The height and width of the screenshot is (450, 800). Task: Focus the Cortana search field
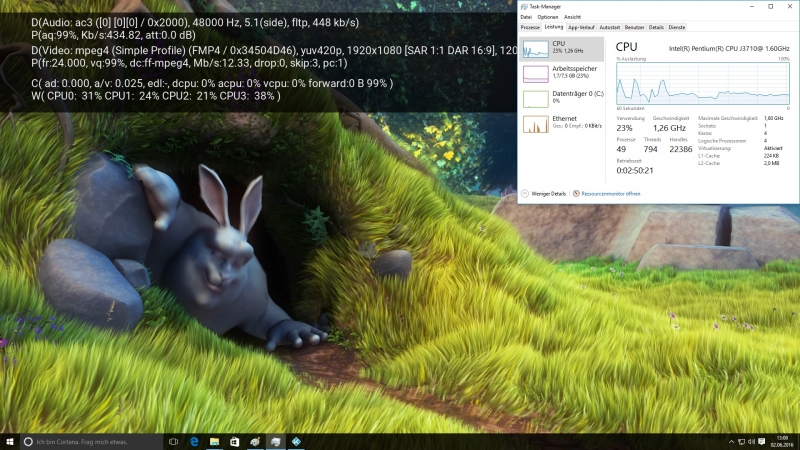pos(92,442)
